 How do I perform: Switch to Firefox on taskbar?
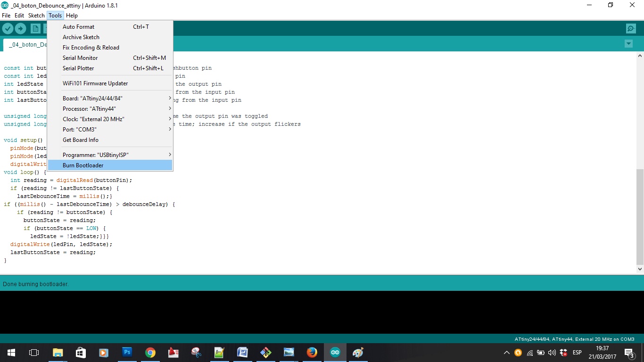coord(312,353)
